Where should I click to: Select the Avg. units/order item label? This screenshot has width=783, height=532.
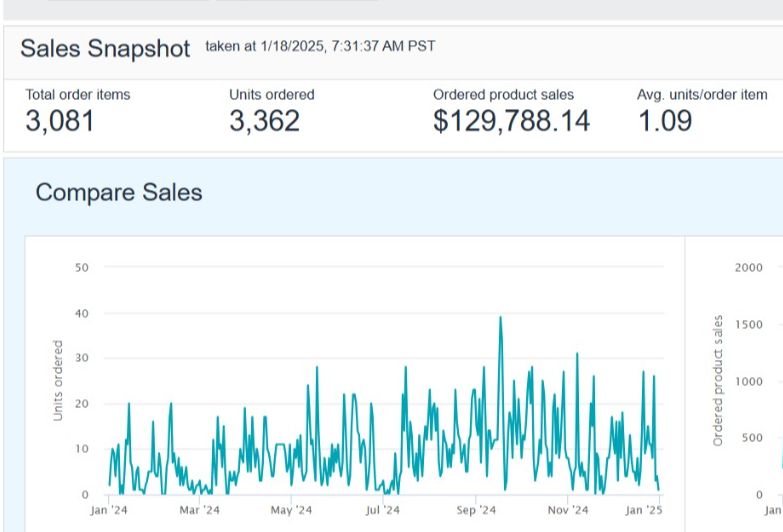(702, 95)
